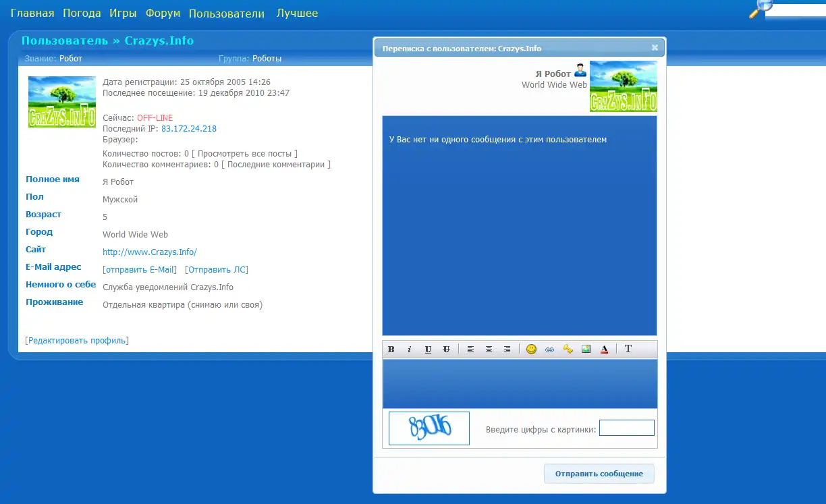This screenshot has width=826, height=504.
Task: Insert a hyperlink with chain icon
Action: tap(549, 349)
